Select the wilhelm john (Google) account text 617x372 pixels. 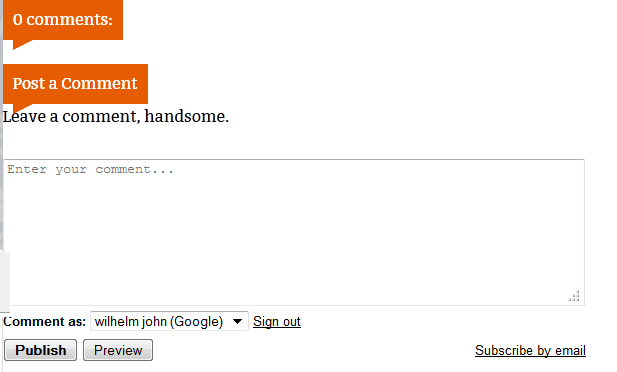[159, 322]
